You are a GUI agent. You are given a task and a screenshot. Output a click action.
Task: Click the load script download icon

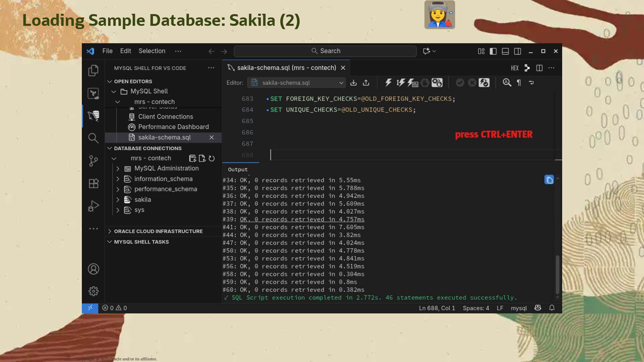tap(354, 83)
